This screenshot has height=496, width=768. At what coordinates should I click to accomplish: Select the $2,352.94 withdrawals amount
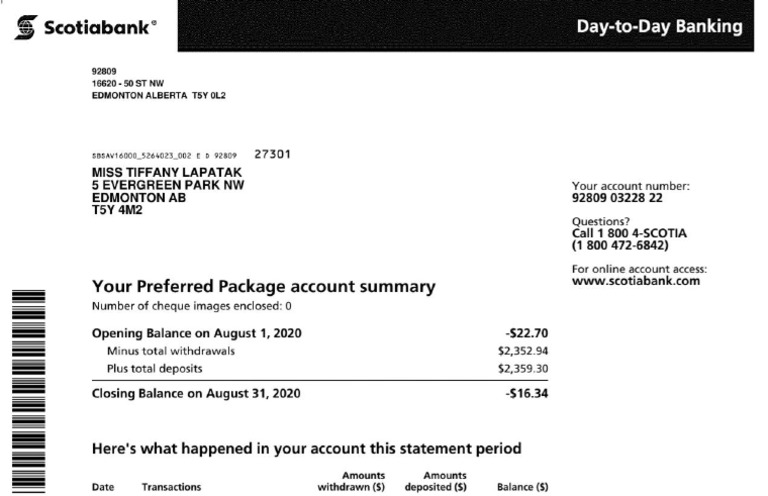pos(523,351)
